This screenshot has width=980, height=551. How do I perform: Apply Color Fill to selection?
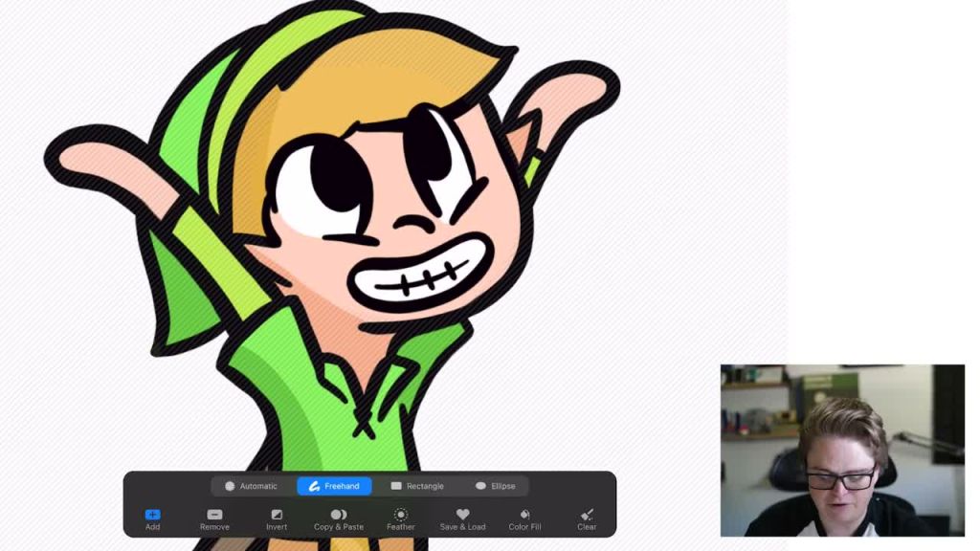point(524,519)
